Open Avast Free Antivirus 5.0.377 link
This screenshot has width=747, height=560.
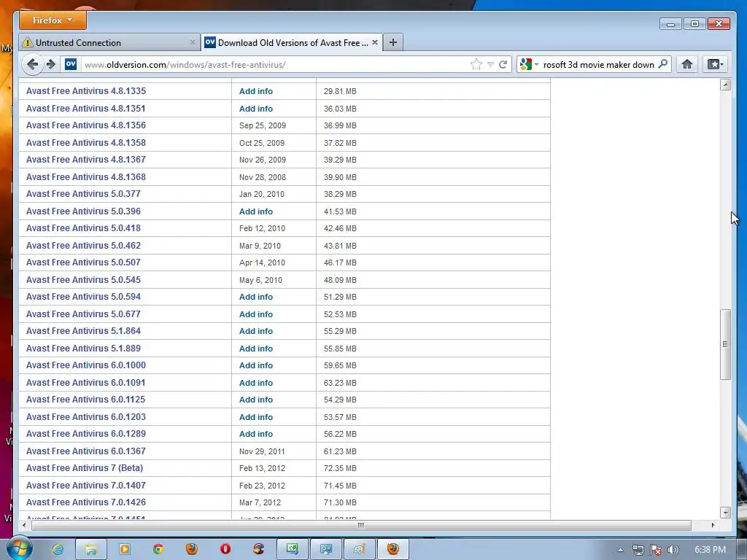83,194
